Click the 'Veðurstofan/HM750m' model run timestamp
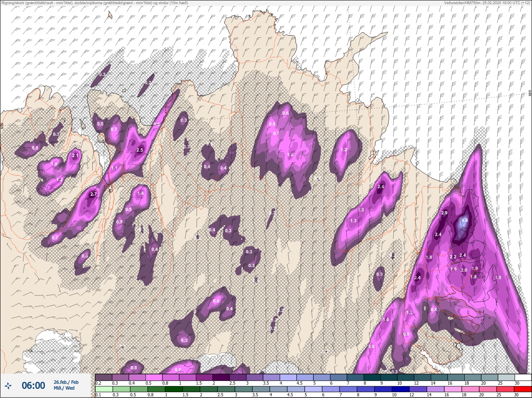 [488, 2]
